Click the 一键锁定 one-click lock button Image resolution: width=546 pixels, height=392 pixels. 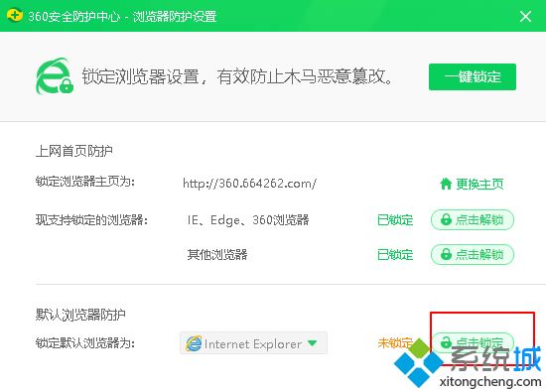[473, 77]
